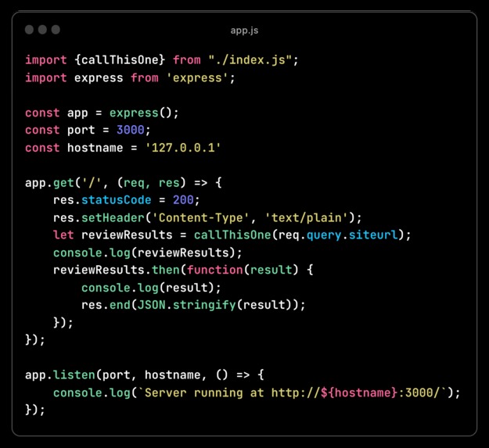Click console.log(reviewResults) line
Viewport: 489px width, 448px height.
point(148,253)
